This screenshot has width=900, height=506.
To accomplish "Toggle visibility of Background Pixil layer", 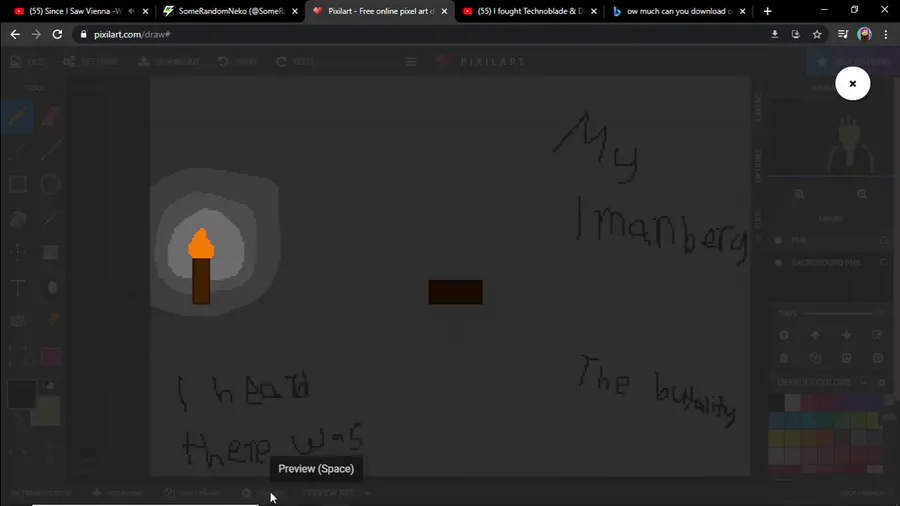I will pos(778,263).
